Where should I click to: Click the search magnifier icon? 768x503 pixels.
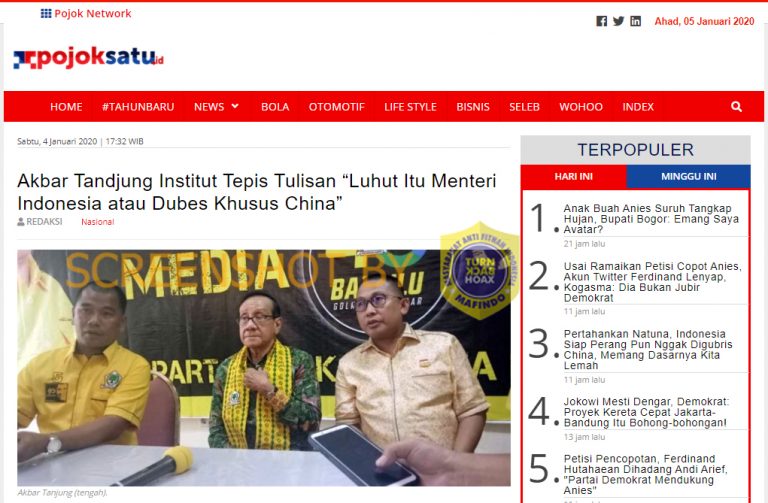coord(736,107)
